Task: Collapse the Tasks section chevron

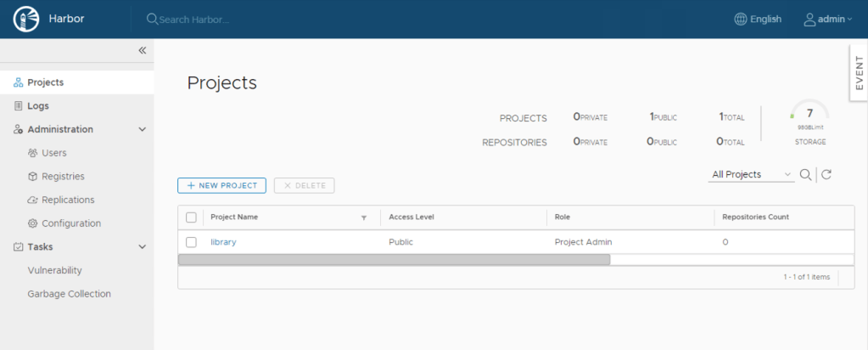Action: pyautogui.click(x=143, y=247)
